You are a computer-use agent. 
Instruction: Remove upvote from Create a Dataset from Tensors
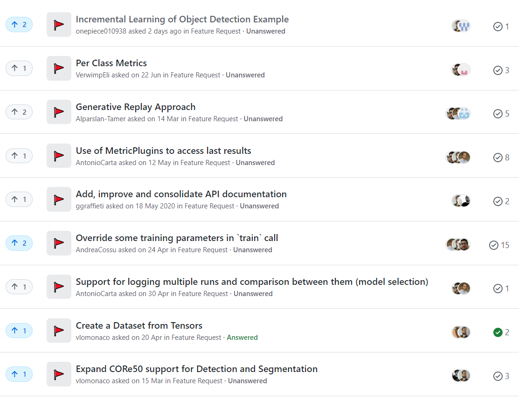(x=19, y=331)
